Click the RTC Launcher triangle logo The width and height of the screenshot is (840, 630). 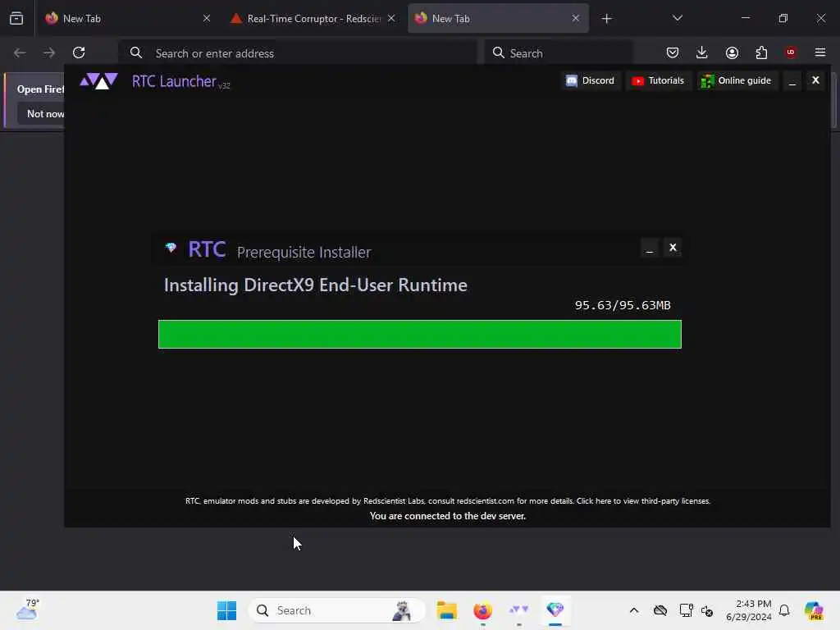[98, 81]
